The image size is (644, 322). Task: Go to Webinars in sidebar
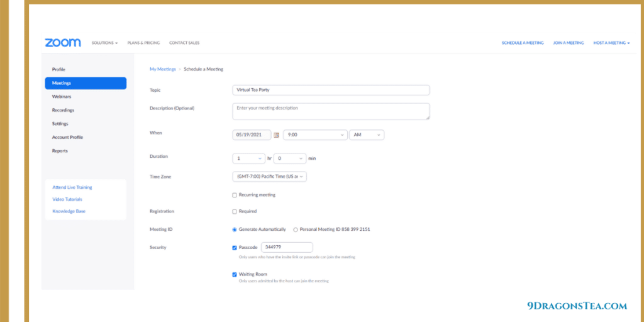pyautogui.click(x=62, y=97)
